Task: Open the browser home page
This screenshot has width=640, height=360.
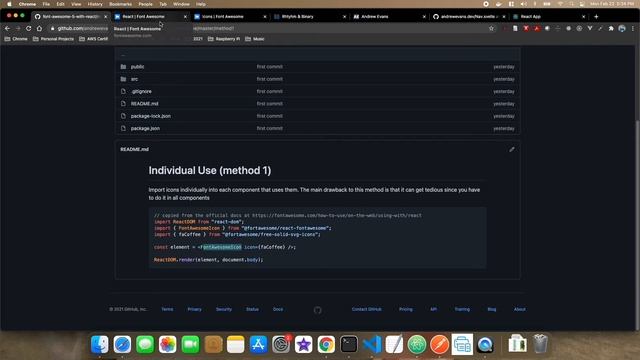Action: (x=39, y=28)
